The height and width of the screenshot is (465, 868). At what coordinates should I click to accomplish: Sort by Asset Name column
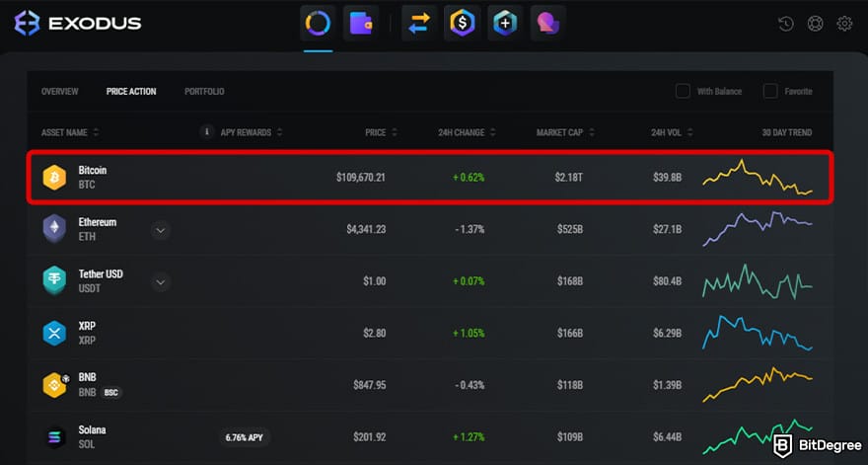pos(70,132)
